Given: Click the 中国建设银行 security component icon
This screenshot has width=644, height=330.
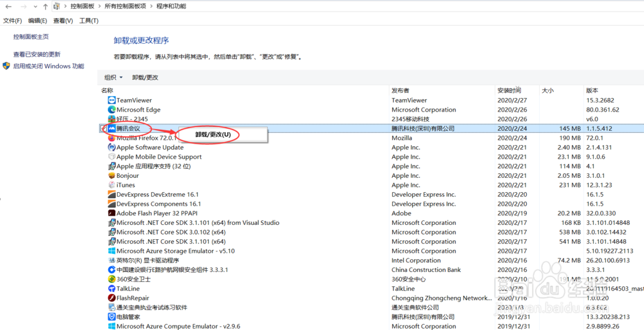Looking at the screenshot, I should pos(111,269).
